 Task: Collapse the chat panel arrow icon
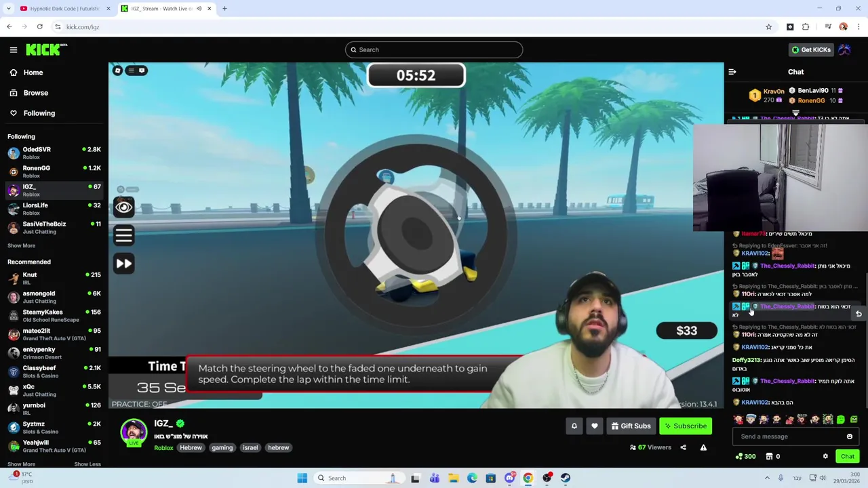pos(732,72)
